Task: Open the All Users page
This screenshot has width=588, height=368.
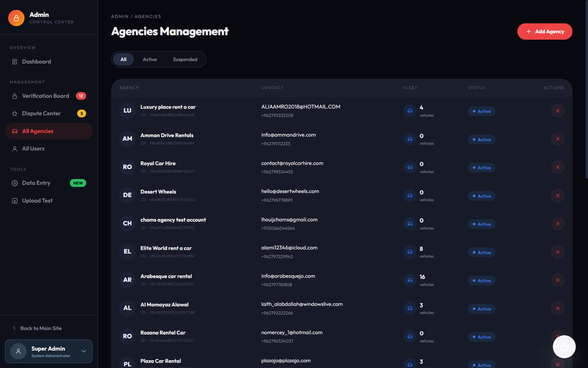Action: pos(49,149)
